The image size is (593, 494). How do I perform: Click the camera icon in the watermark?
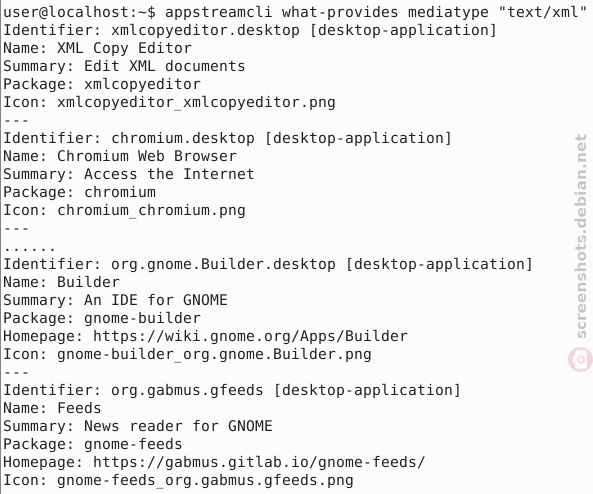[x=580, y=359]
